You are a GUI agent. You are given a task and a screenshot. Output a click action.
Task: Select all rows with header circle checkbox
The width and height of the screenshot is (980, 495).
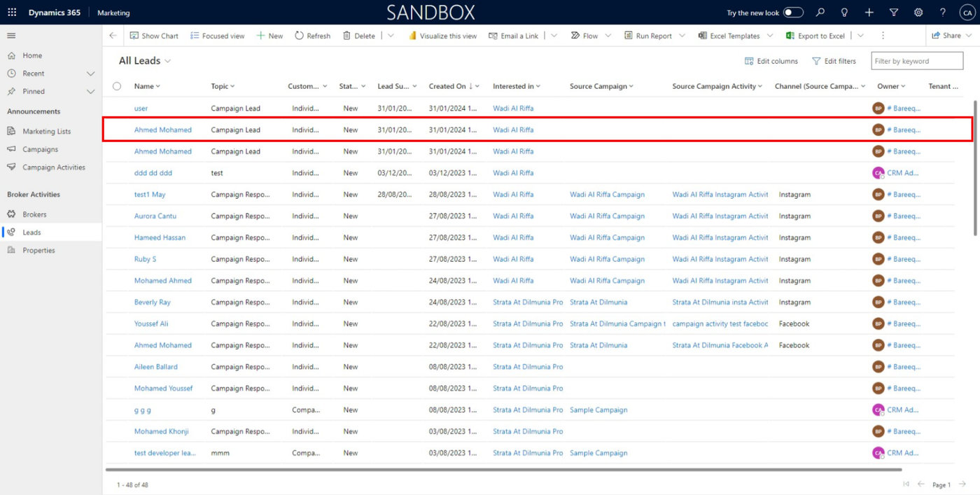coord(117,86)
